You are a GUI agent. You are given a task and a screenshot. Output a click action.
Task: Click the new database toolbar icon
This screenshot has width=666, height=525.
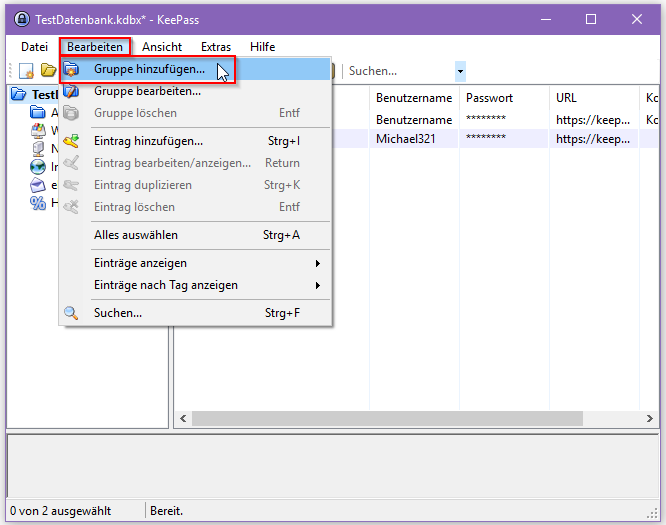tap(27, 71)
